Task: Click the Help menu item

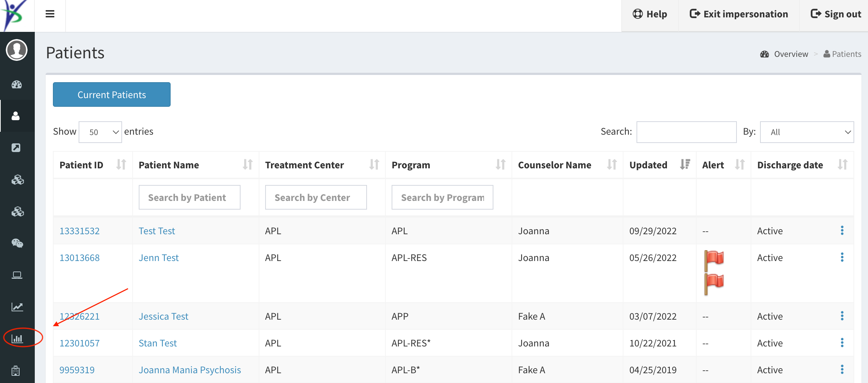Action: [650, 14]
